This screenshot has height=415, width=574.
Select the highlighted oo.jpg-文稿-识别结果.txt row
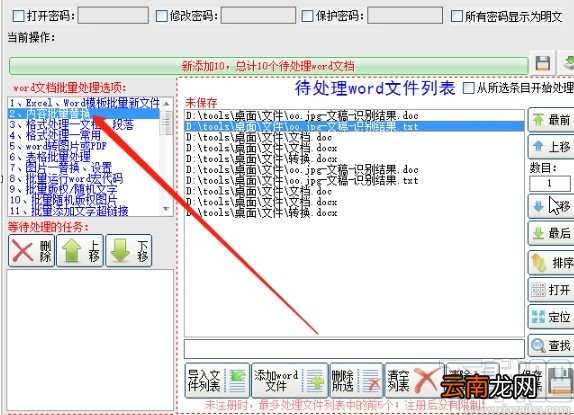click(x=354, y=127)
